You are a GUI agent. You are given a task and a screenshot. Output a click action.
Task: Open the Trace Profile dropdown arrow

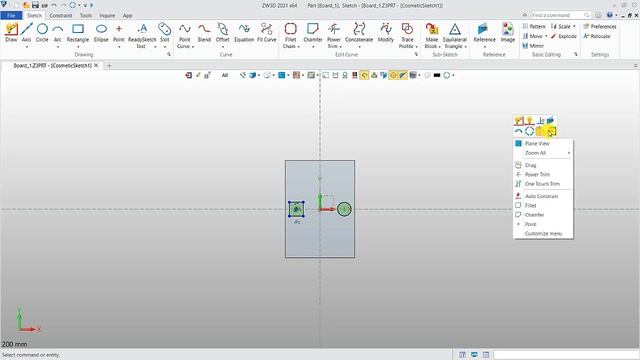(x=416, y=47)
